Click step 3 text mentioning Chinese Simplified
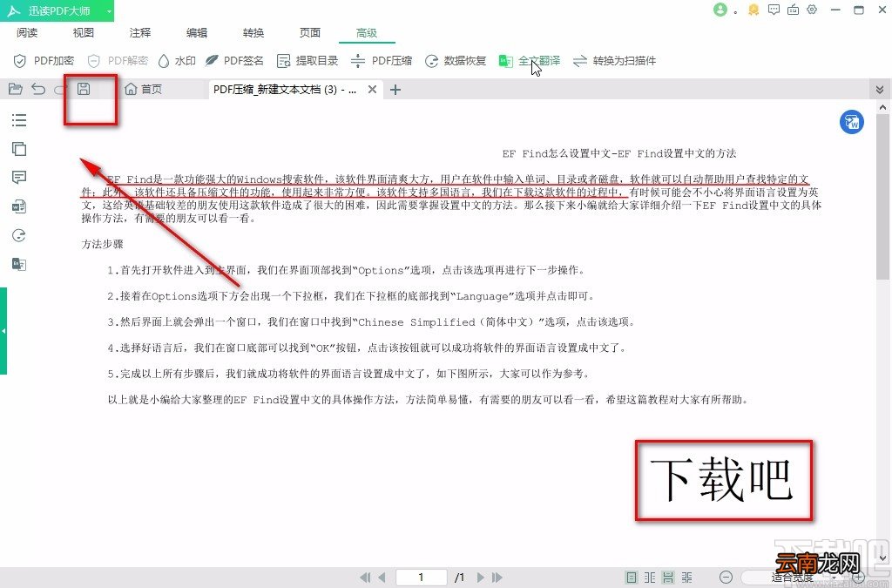Viewport: 892px width, 588px height. click(x=371, y=321)
